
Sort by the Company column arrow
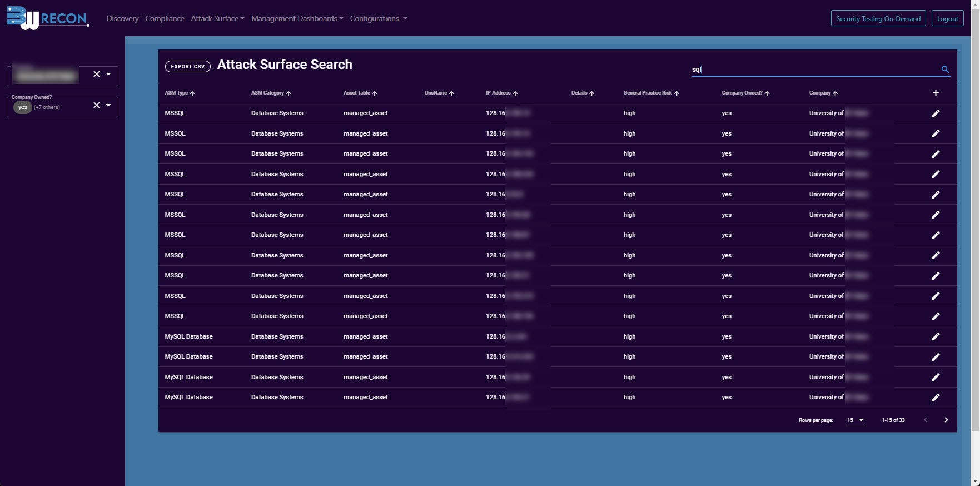coord(835,93)
